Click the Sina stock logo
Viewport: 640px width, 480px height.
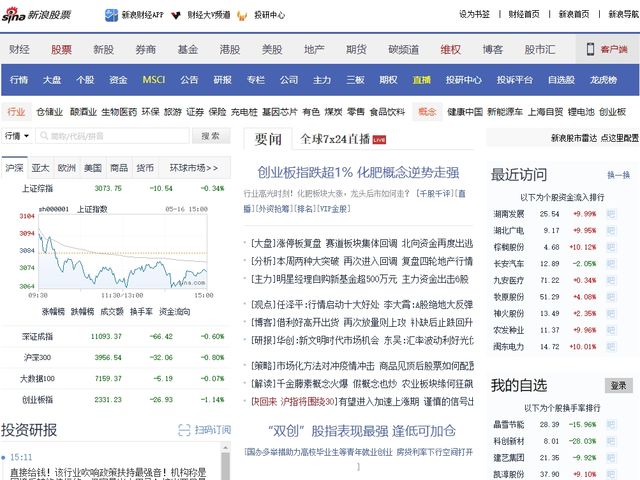point(36,15)
